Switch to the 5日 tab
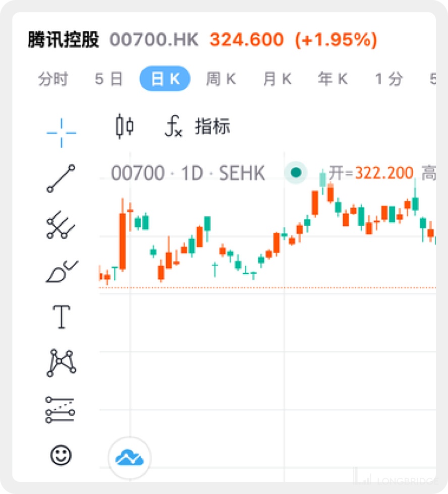 point(109,79)
